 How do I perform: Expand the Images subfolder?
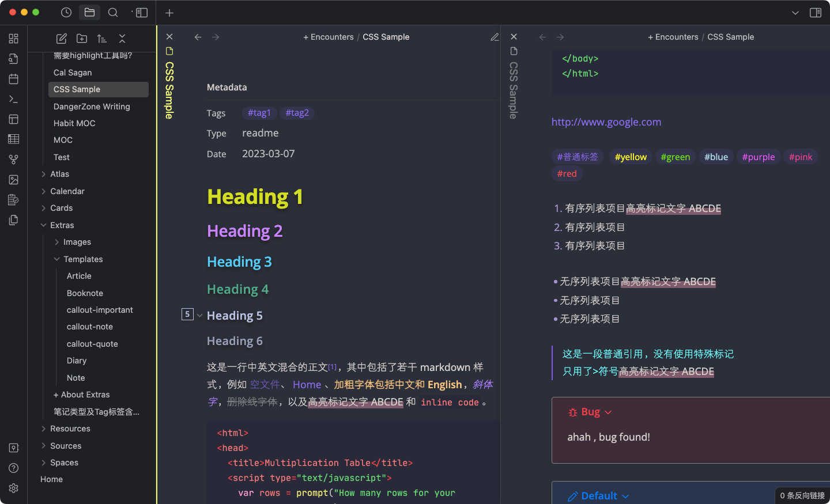(56, 242)
